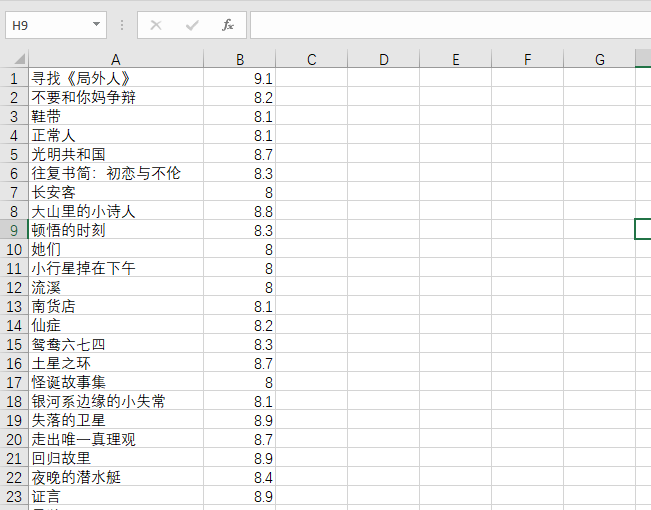The width and height of the screenshot is (651, 510).
Task: Click the select-all triangle corner of the sheet
Action: coord(19,59)
